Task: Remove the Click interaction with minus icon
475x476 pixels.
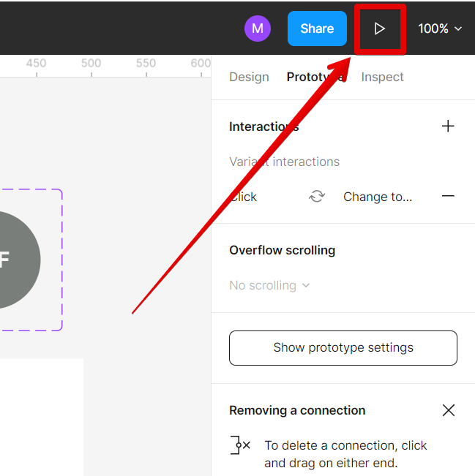Action: coord(448,197)
